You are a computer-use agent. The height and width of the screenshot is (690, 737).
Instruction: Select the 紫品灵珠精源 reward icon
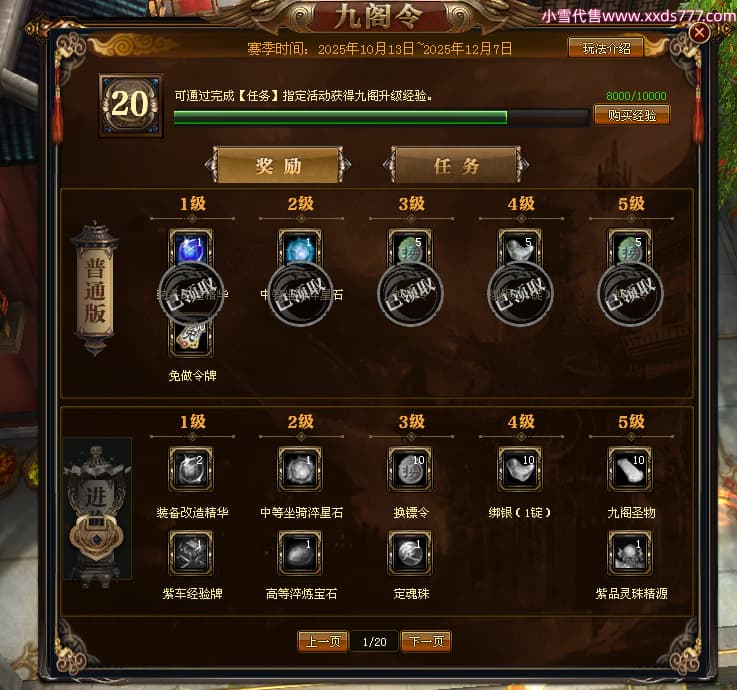[x=630, y=553]
